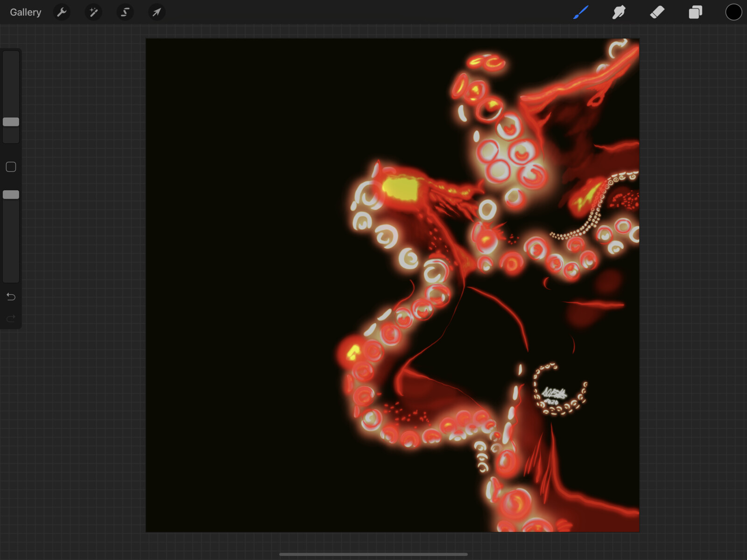
Task: Tap the Modify square button in sidebar
Action: point(11,167)
